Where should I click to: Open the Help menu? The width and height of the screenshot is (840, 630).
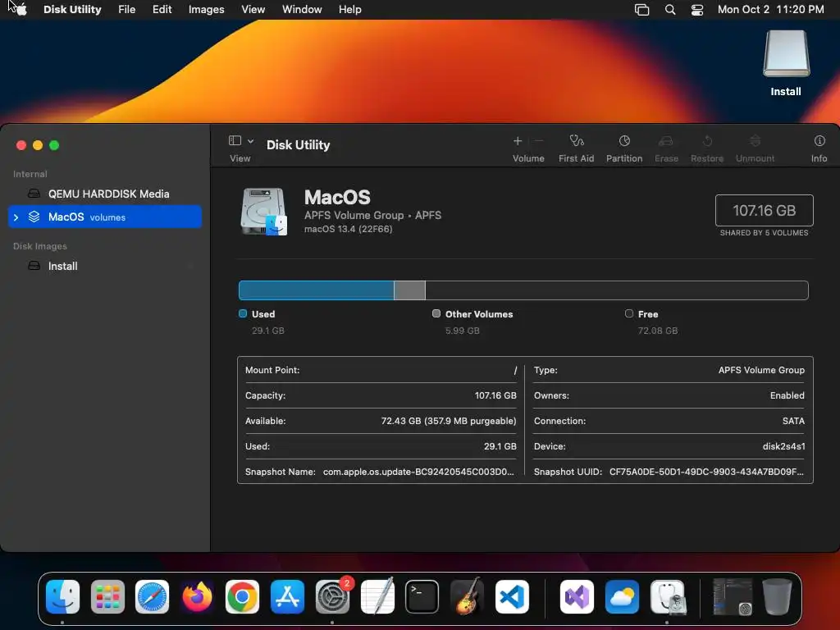pos(349,10)
